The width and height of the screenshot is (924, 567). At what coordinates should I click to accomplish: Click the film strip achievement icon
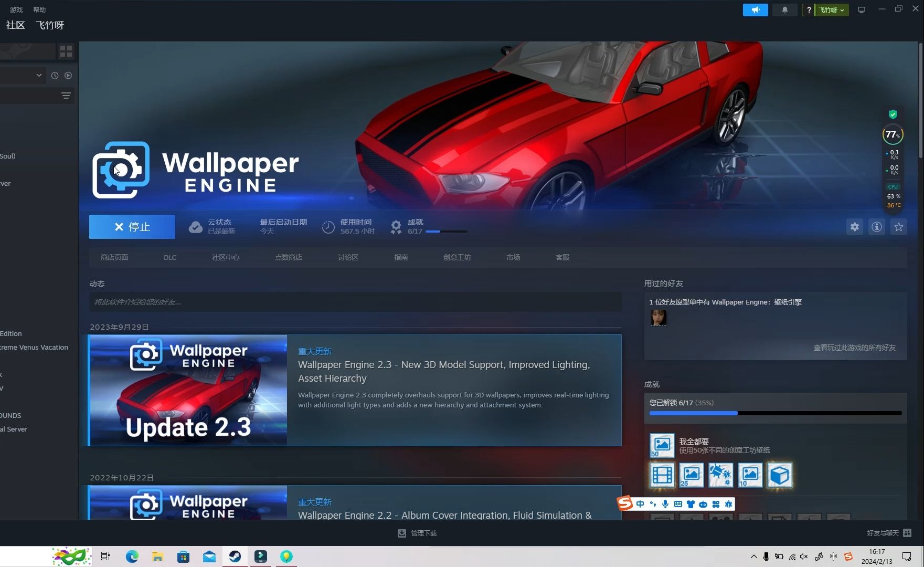(662, 475)
